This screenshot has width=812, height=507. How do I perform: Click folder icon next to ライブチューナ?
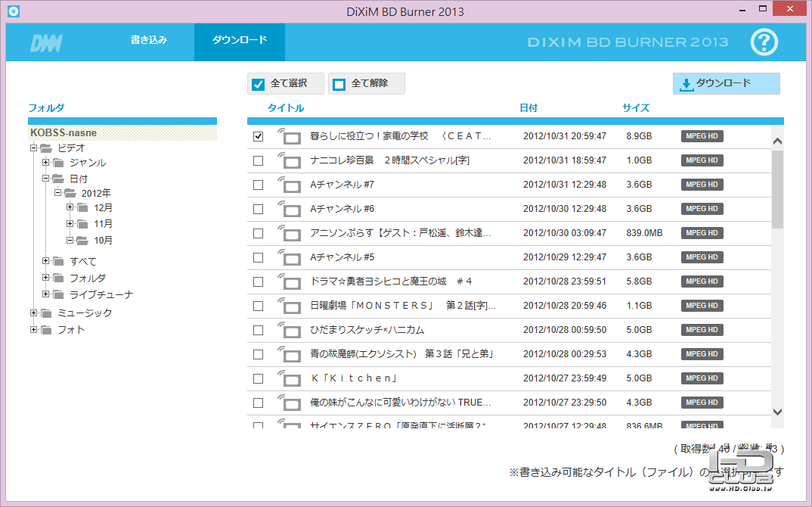[x=58, y=294]
